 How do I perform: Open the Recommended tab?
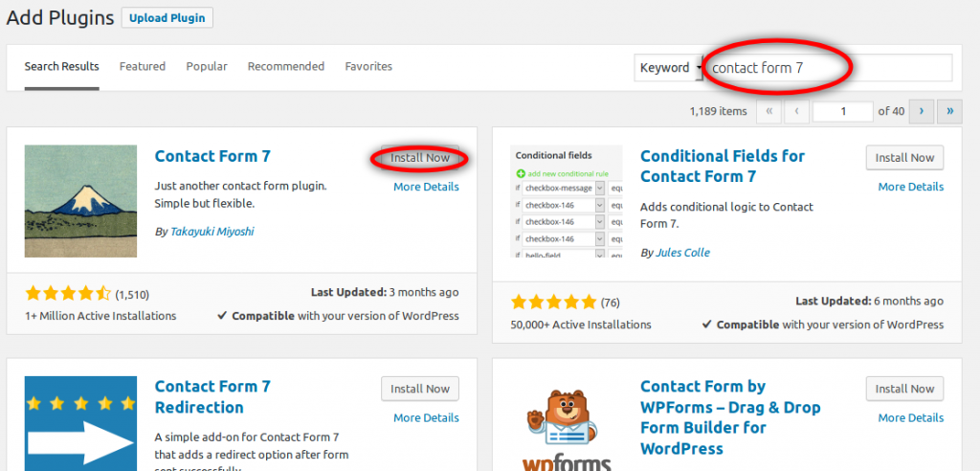coord(286,67)
